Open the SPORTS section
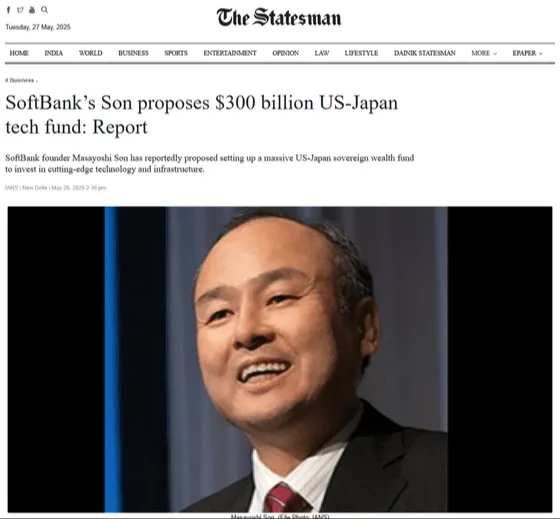The height and width of the screenshot is (519, 560). pyautogui.click(x=176, y=53)
